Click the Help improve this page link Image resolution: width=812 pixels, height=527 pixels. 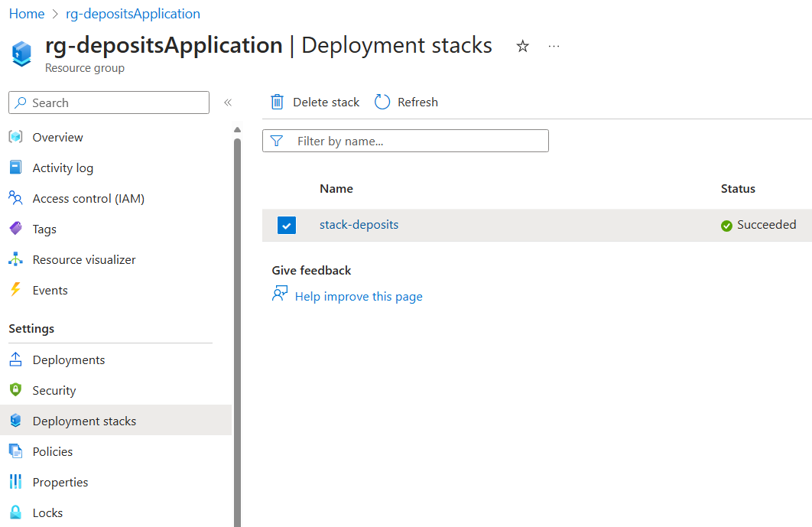pyautogui.click(x=359, y=296)
